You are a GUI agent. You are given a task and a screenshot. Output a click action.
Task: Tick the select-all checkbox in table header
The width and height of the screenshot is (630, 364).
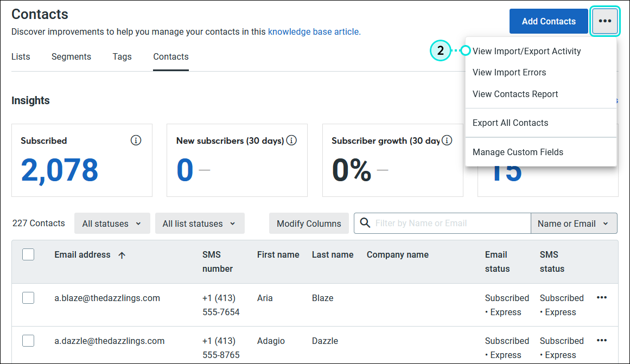(x=28, y=255)
